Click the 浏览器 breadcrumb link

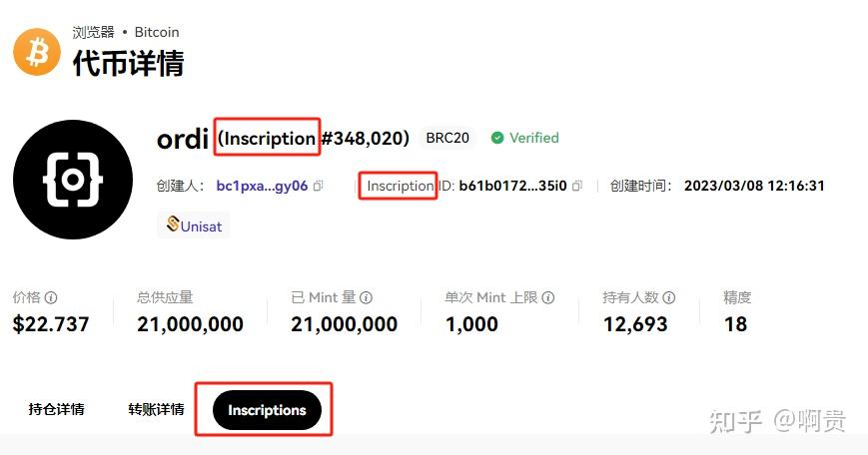tap(93, 32)
